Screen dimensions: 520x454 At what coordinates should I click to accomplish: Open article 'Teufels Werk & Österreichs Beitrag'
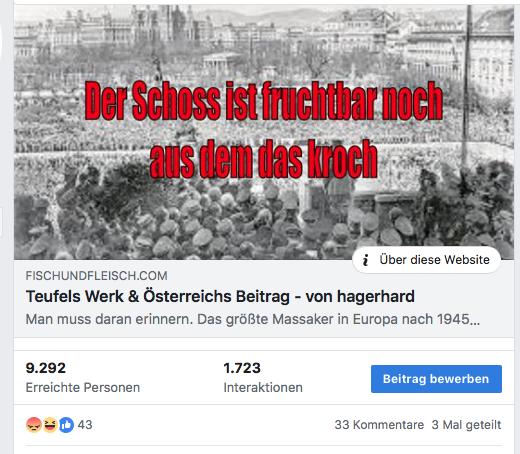220,296
